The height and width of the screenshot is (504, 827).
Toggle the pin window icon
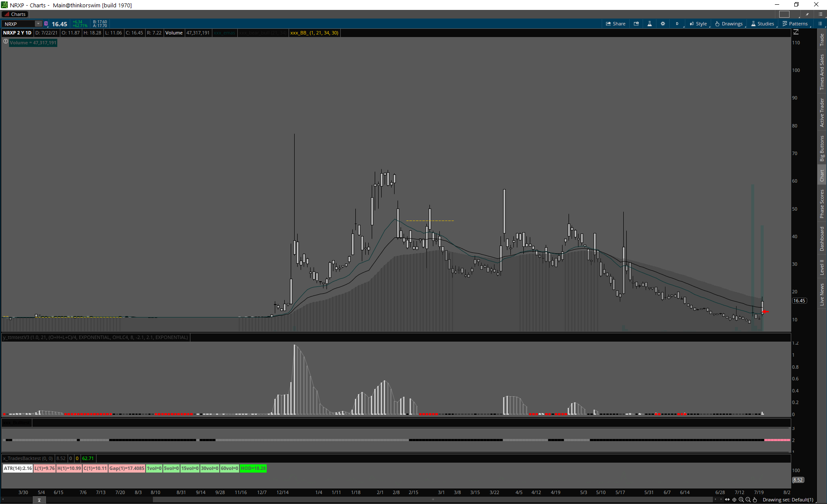point(807,14)
